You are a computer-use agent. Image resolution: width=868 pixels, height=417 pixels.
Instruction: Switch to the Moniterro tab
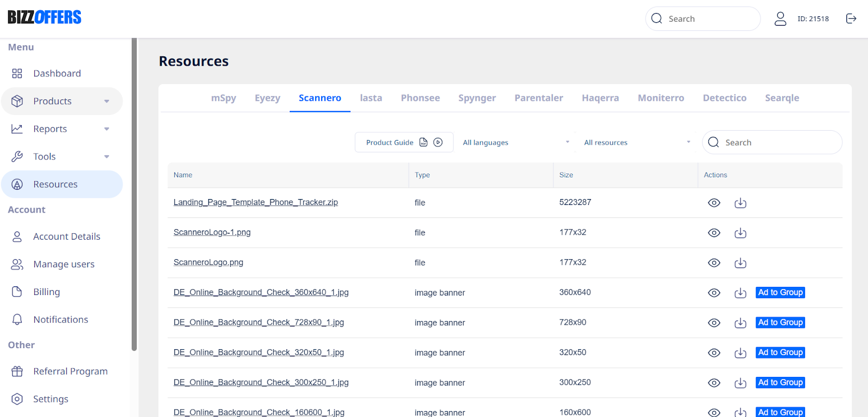(x=661, y=98)
